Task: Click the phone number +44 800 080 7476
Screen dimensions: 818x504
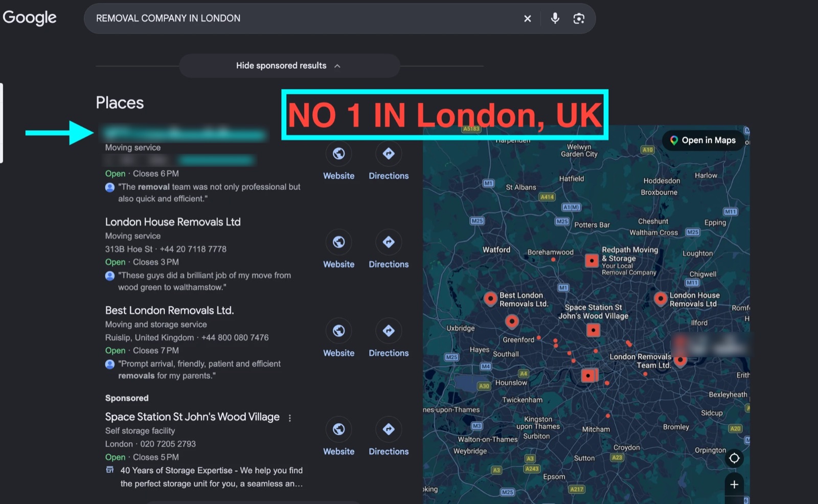Action: (235, 337)
